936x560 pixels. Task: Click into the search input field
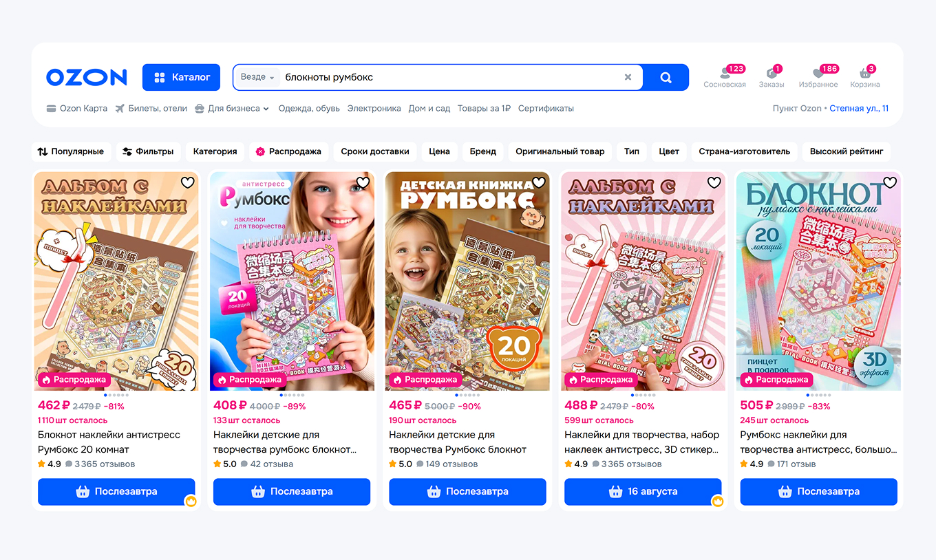451,77
